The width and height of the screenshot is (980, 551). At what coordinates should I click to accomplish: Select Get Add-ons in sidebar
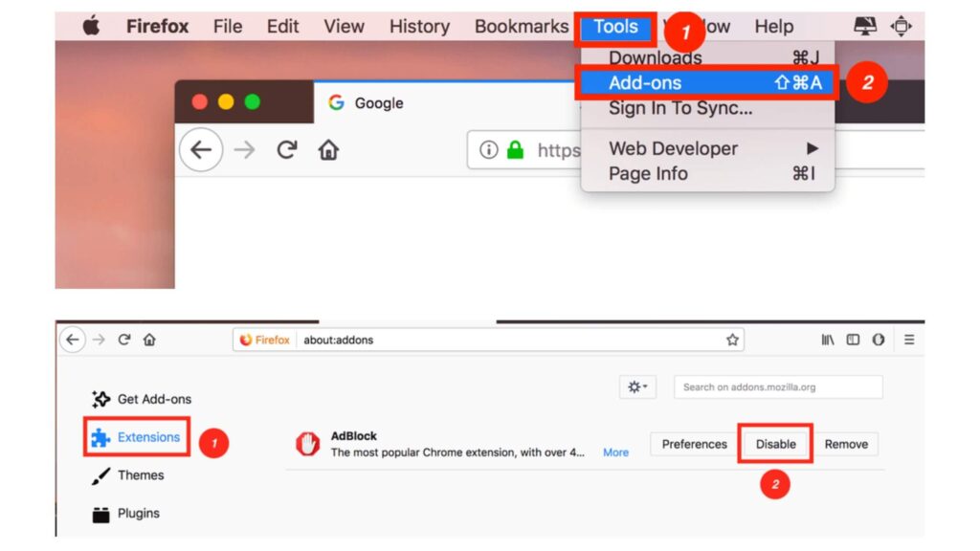152,399
